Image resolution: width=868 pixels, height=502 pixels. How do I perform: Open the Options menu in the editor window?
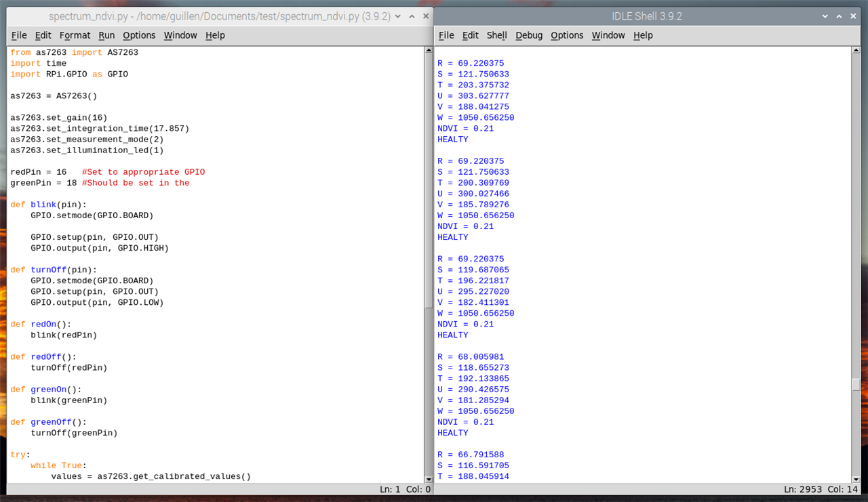[139, 35]
